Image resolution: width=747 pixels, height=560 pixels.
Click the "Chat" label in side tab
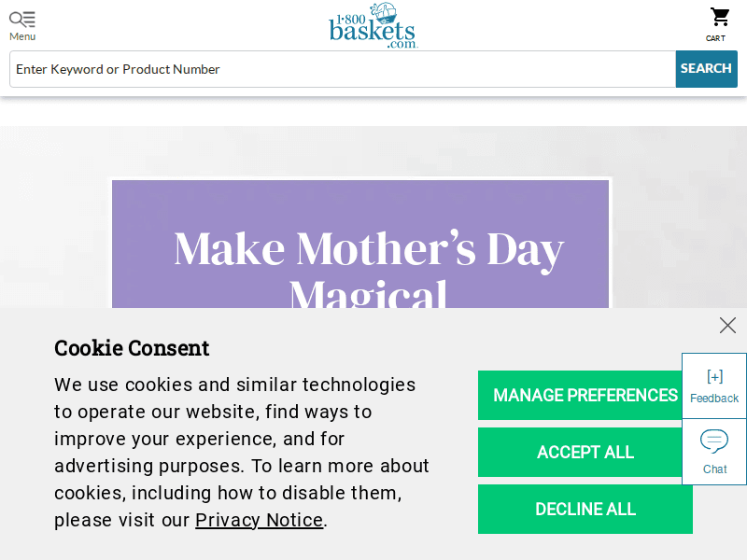714,469
